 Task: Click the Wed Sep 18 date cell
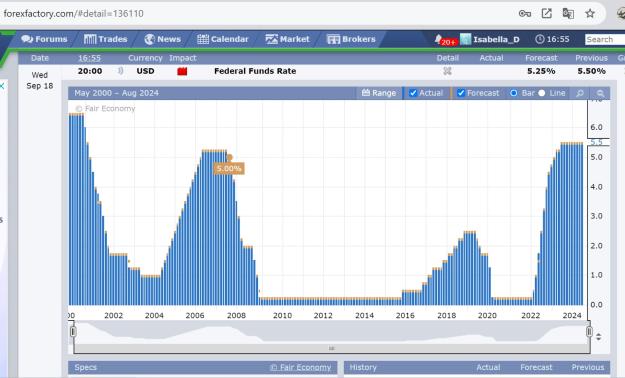40,80
